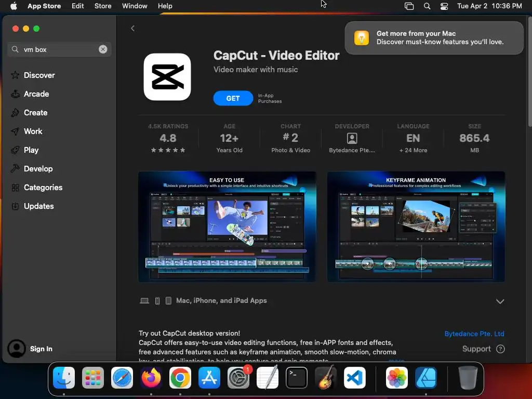Viewport: 532px width, 399px height.
Task: Open the Updates section
Action: 38,206
